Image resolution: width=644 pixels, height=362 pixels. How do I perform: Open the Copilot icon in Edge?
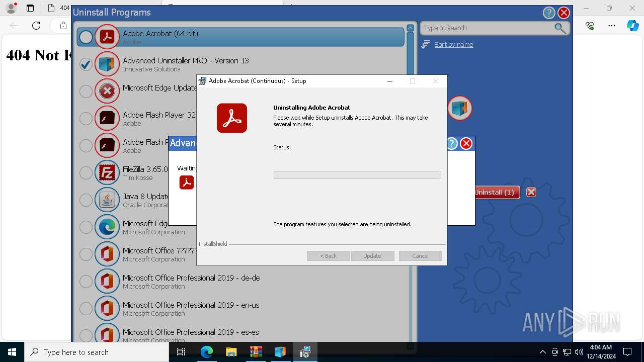[632, 26]
